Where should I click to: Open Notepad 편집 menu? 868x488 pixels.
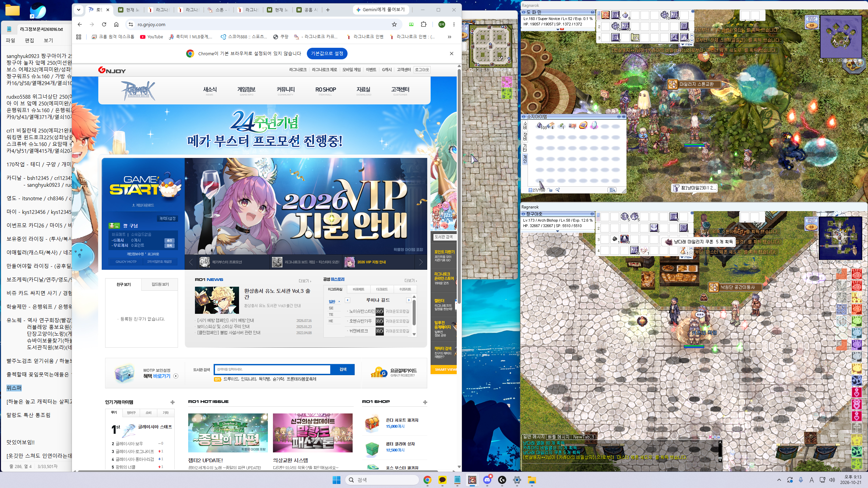coord(29,40)
